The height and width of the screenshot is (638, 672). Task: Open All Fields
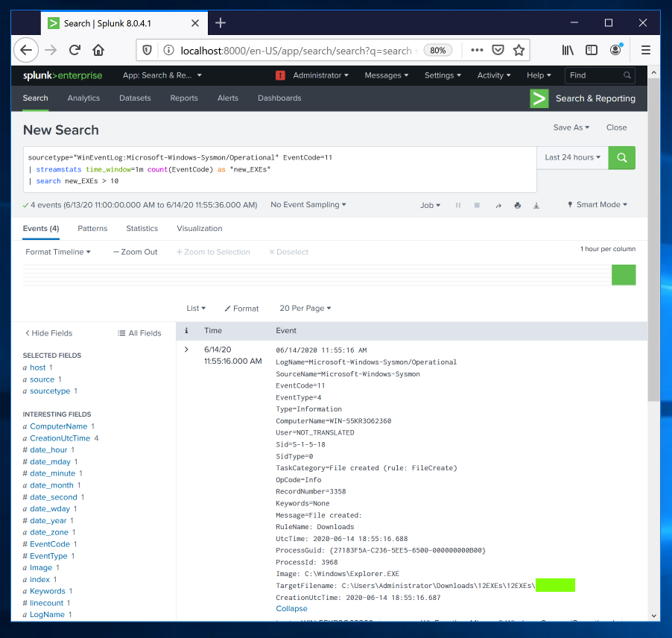tap(140, 333)
